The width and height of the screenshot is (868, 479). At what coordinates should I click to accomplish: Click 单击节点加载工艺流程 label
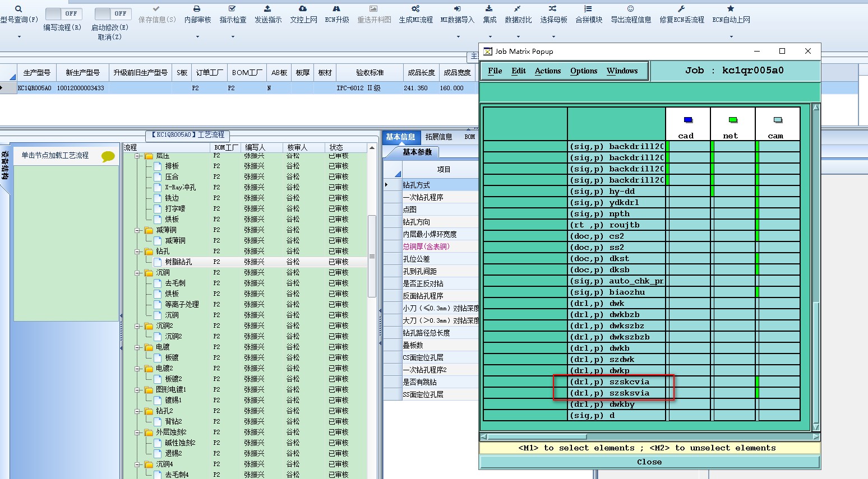[x=55, y=155]
